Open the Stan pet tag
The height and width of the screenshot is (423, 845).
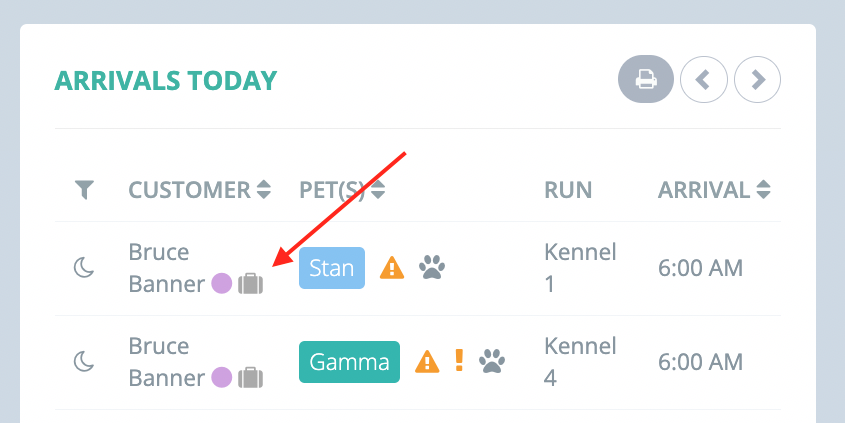(x=332, y=268)
